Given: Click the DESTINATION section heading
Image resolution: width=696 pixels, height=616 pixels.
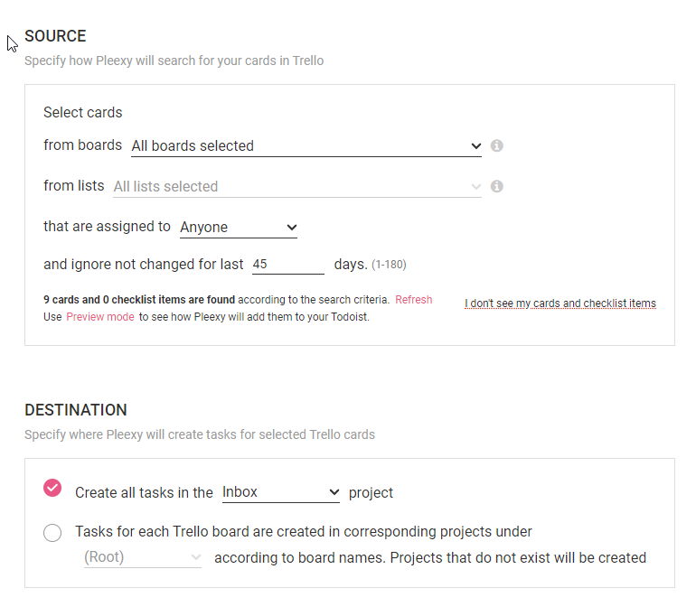Looking at the screenshot, I should (76, 410).
